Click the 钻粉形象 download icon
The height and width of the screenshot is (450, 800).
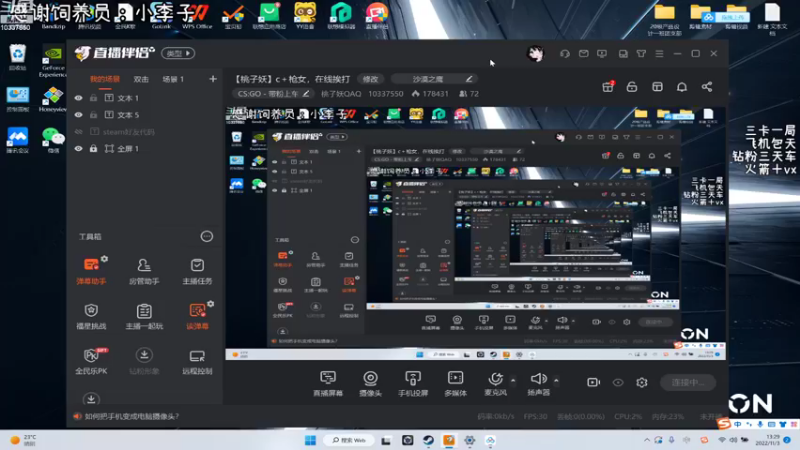(x=144, y=355)
